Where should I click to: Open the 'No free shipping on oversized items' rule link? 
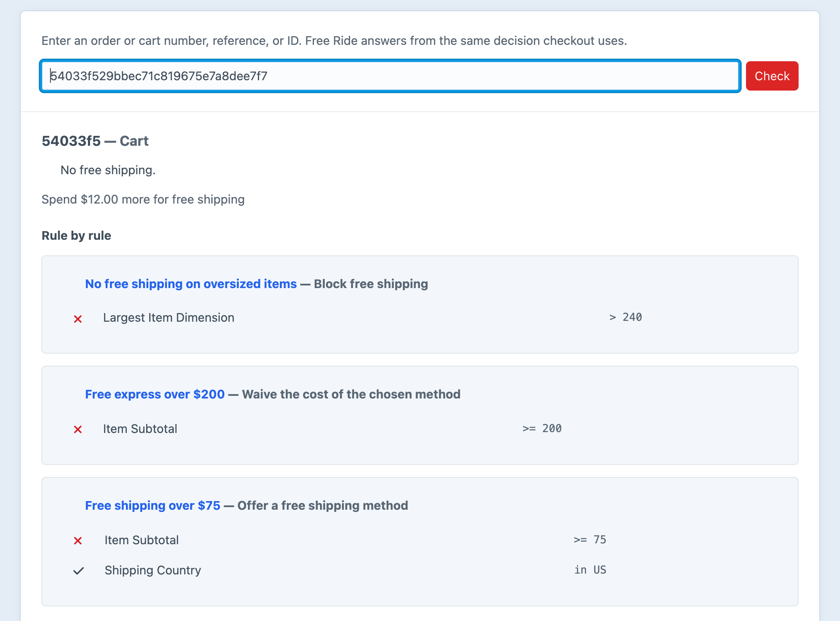[191, 284]
